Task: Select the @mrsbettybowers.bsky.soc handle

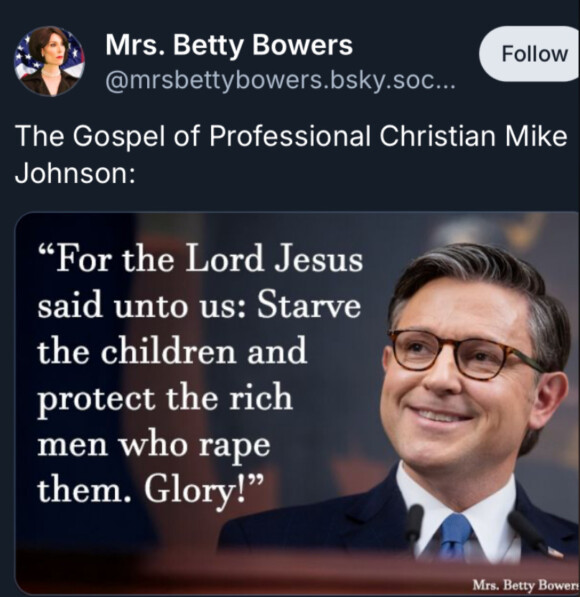Action: click(280, 81)
